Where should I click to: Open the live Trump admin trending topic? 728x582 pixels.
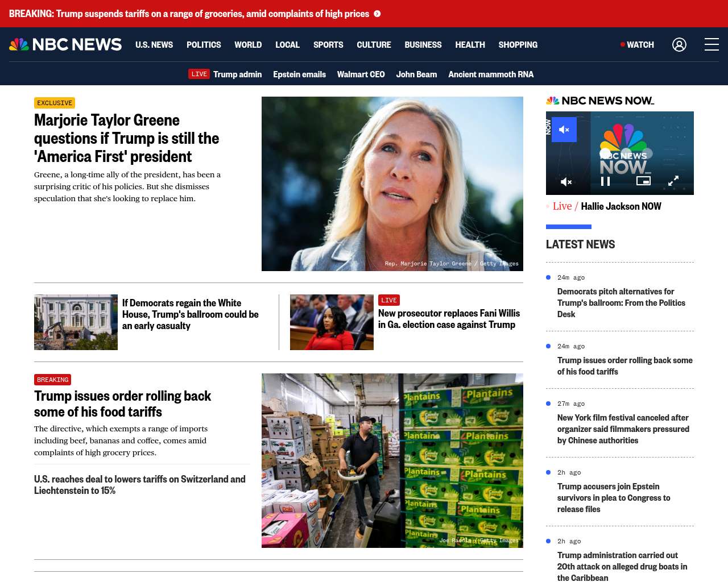pyautogui.click(x=237, y=74)
